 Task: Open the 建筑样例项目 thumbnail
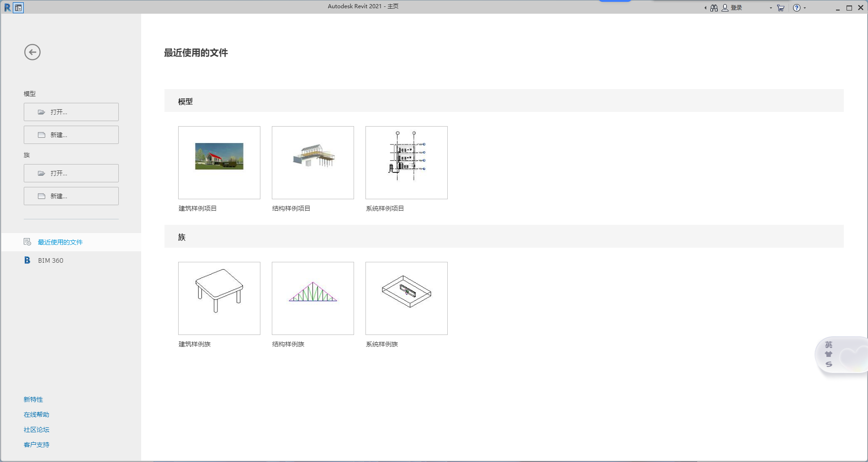[x=219, y=162]
